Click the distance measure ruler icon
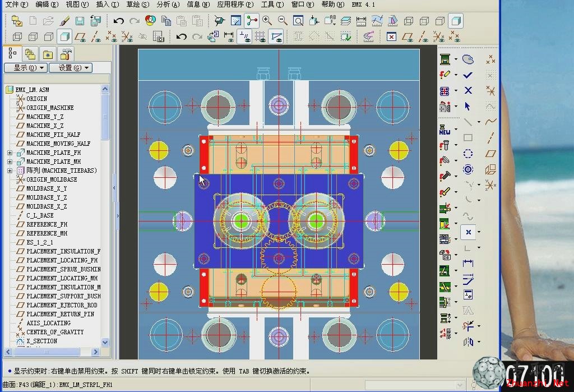Screen dimensions: 574x392 [x=362, y=21]
